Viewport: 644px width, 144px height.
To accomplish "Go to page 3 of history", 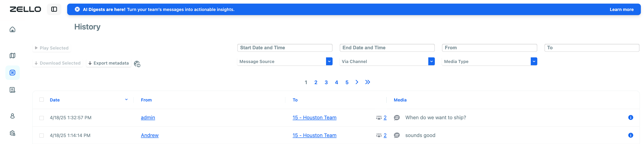I will click(x=326, y=82).
